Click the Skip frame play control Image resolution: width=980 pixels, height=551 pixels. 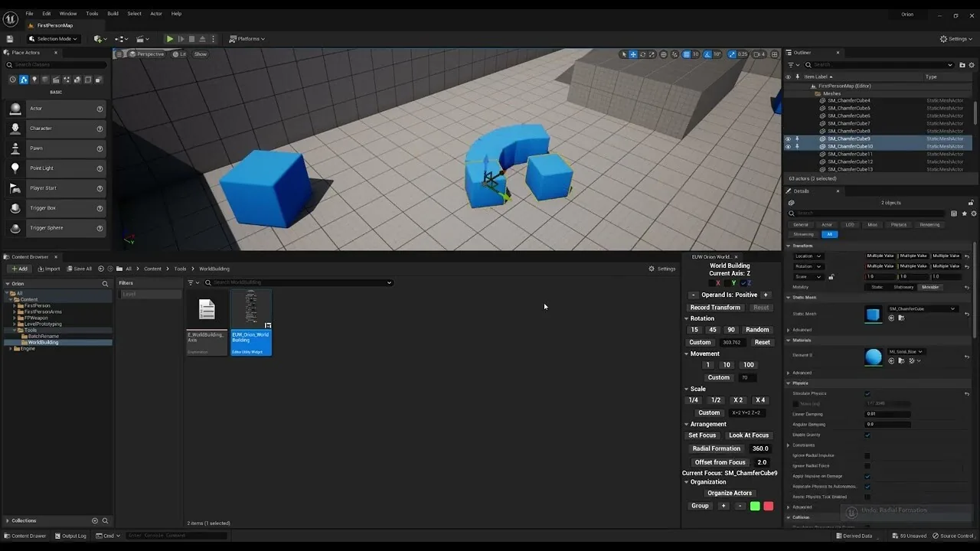[x=181, y=39]
